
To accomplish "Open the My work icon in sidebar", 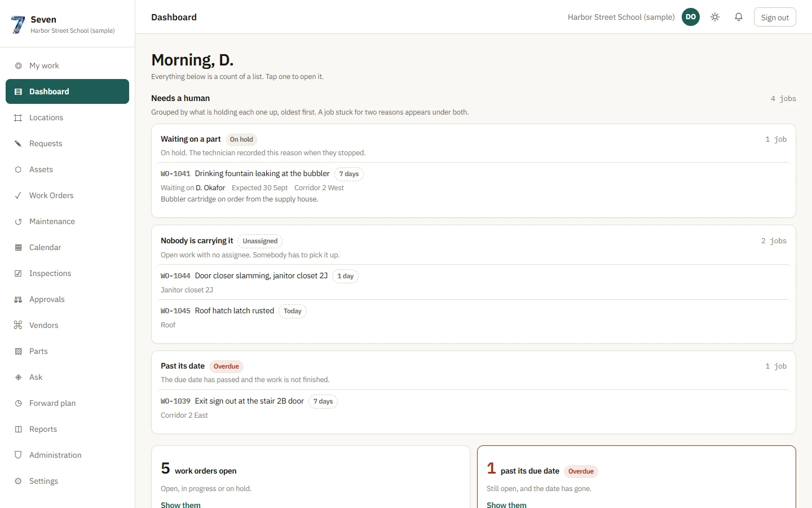I will click(18, 65).
